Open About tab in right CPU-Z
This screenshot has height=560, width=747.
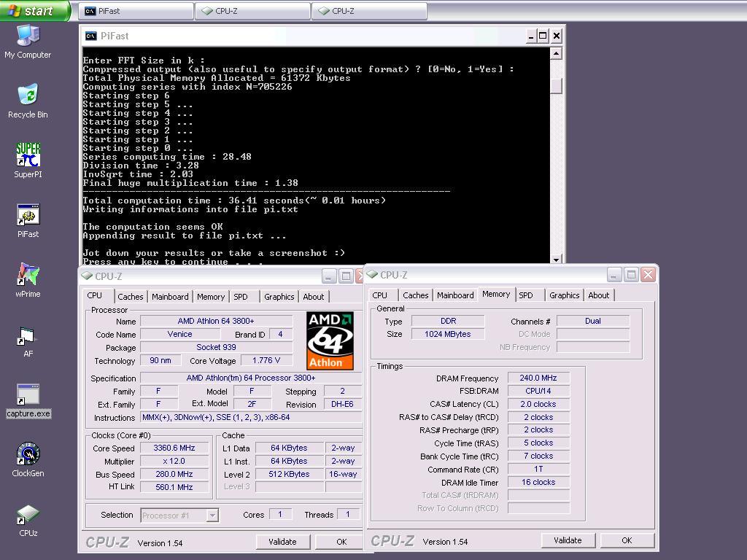click(599, 295)
